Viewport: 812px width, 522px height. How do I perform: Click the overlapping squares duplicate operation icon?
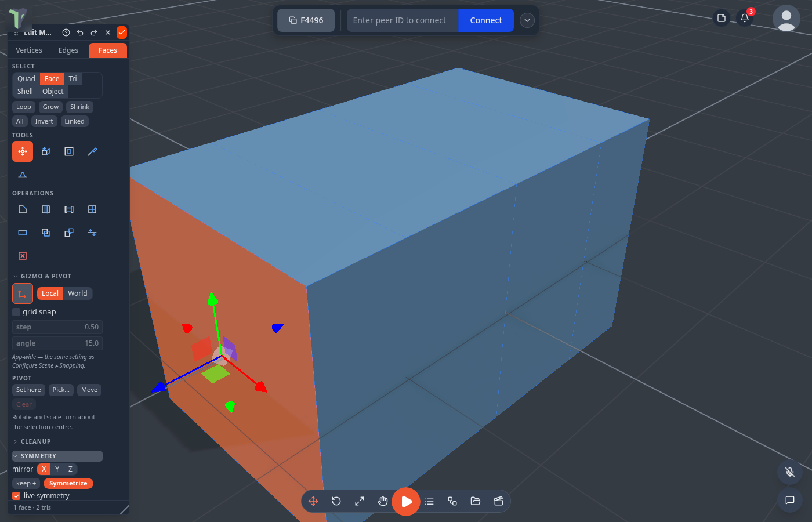click(x=46, y=233)
